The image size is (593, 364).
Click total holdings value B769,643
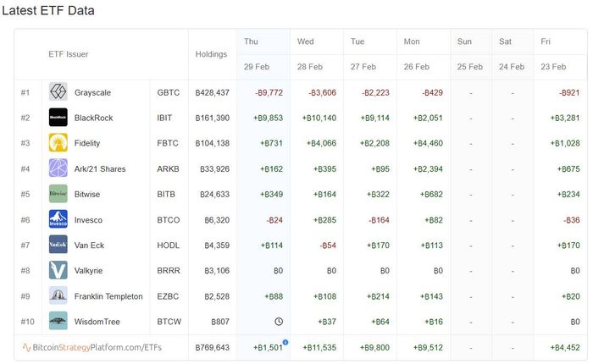[x=212, y=347]
